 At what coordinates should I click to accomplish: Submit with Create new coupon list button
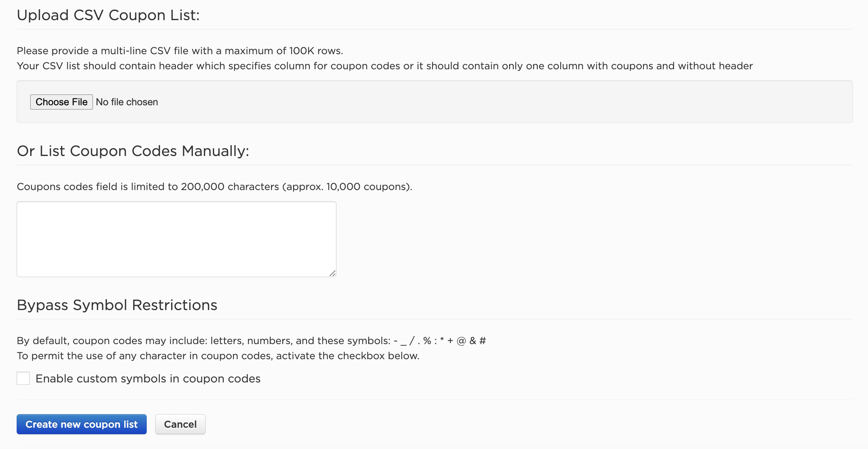82,424
